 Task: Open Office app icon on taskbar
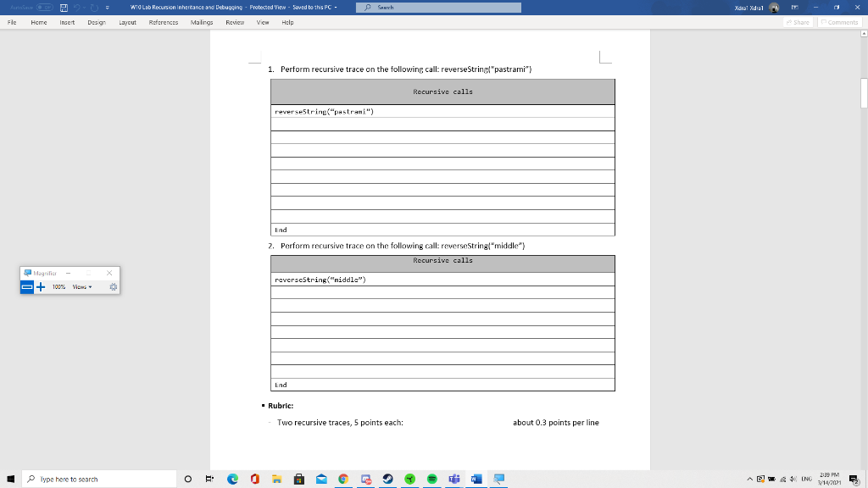(254, 480)
